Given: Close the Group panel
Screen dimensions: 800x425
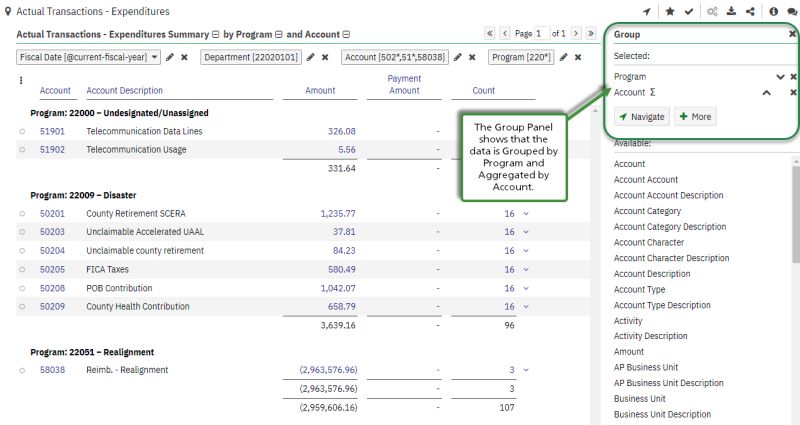Looking at the screenshot, I should coord(792,34).
